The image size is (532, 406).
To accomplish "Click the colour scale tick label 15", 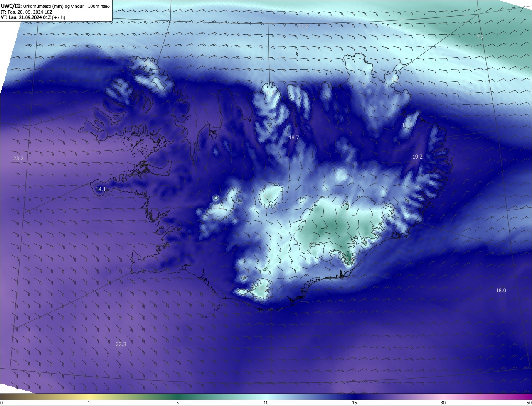I will pyautogui.click(x=355, y=403).
